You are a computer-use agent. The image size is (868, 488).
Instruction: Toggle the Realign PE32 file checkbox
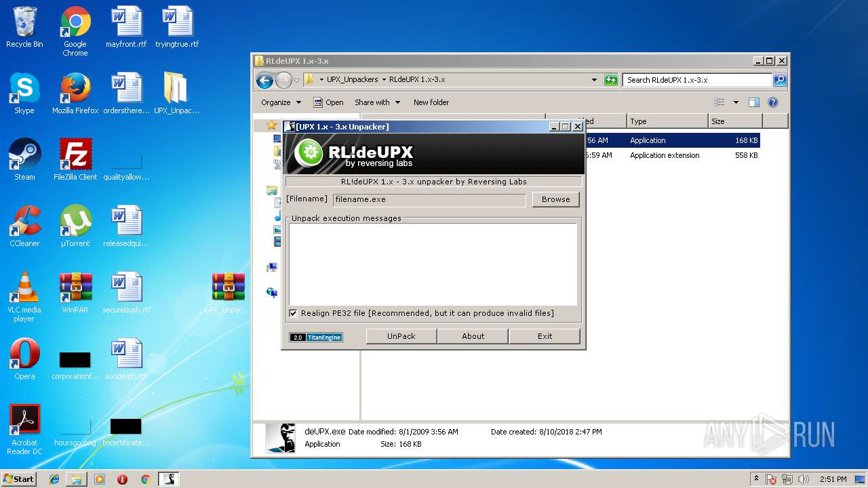click(x=293, y=313)
